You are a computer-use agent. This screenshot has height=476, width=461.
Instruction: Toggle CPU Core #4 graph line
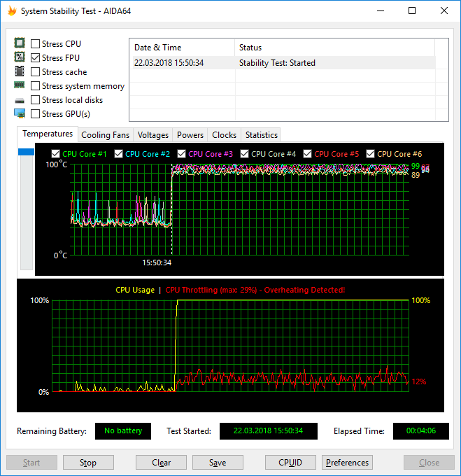244,154
